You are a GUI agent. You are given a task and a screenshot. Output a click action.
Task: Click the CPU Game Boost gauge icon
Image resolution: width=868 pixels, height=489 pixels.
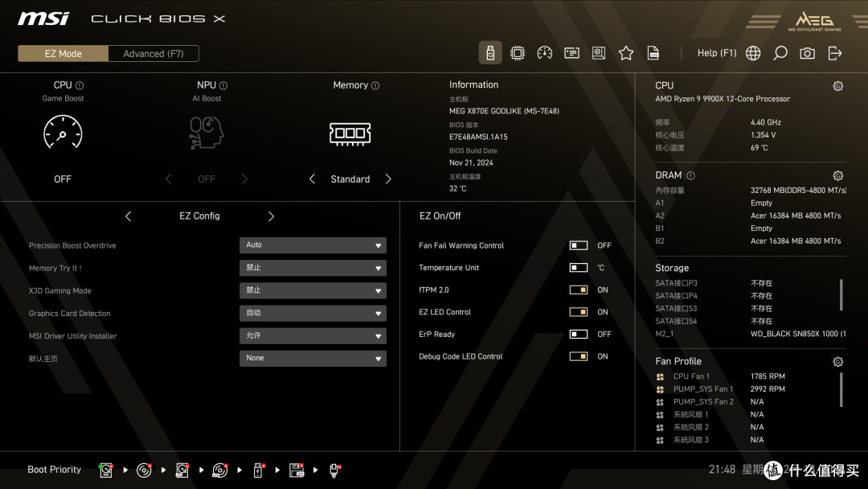63,133
